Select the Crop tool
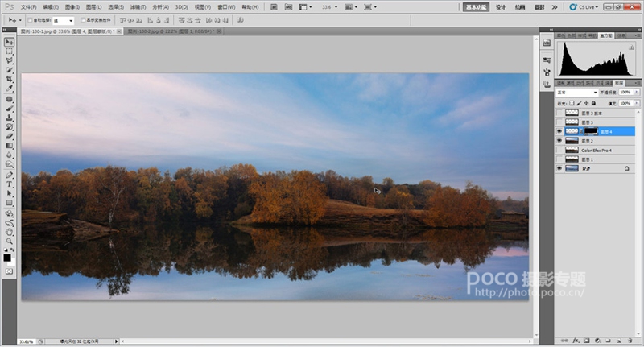 click(x=9, y=79)
